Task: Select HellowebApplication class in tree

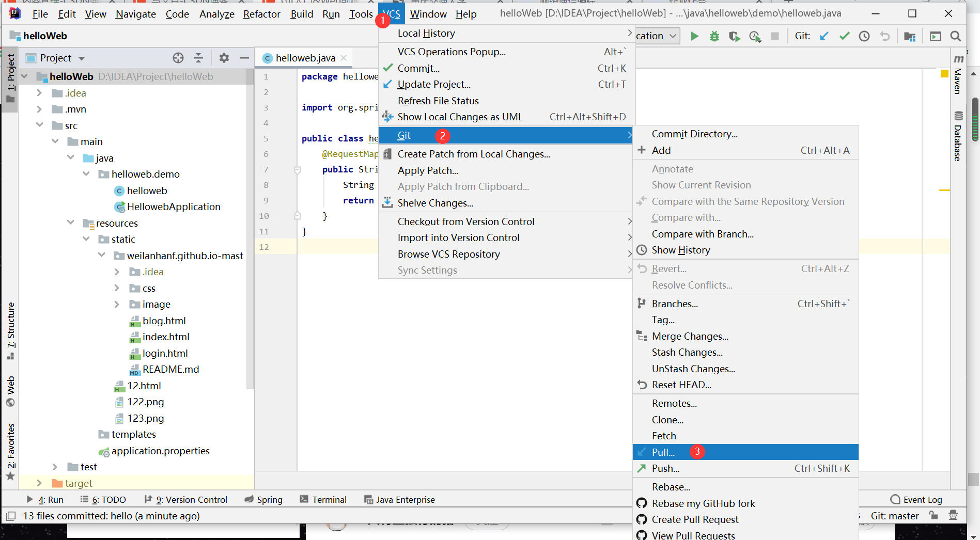Action: pos(174,207)
